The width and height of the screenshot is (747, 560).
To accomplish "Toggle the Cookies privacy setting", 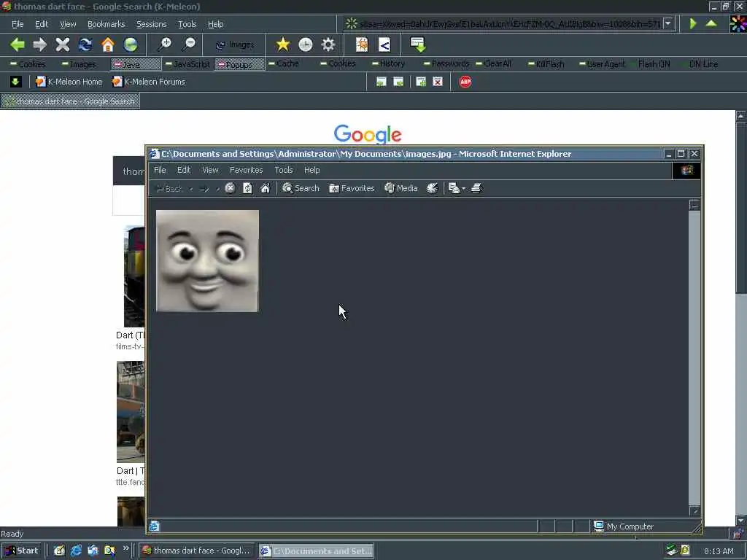I will pyautogui.click(x=28, y=64).
